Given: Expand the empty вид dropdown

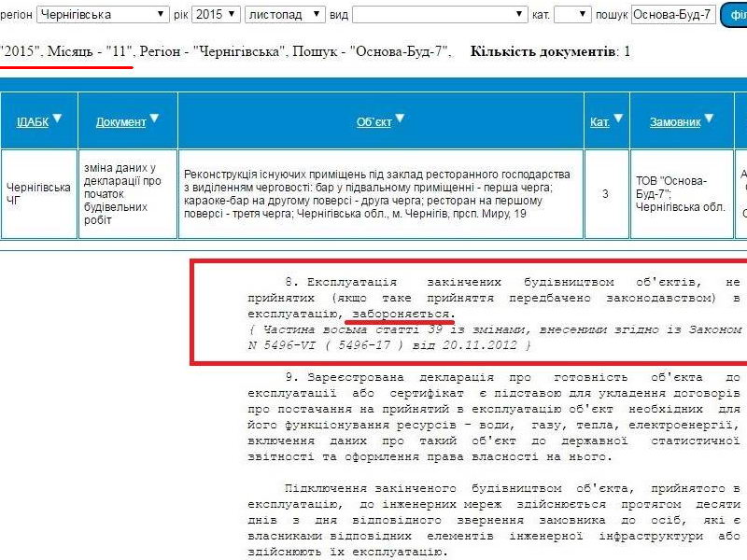Looking at the screenshot, I should (440, 15).
